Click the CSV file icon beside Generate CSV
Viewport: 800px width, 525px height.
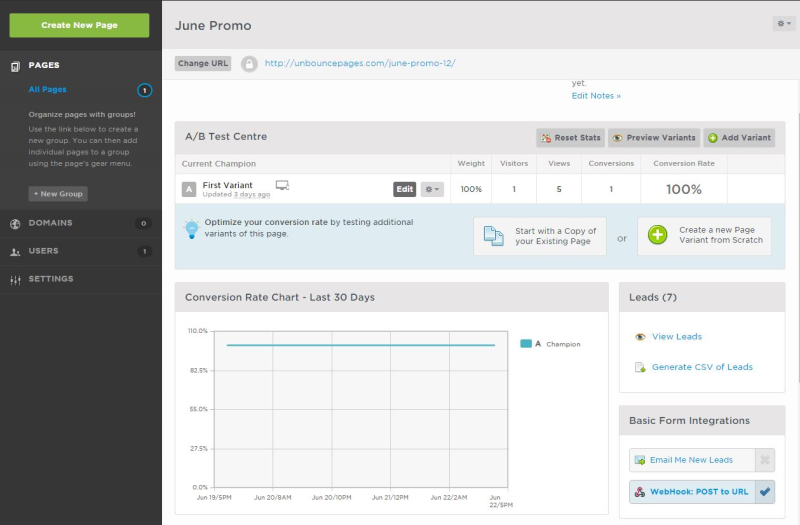pos(640,367)
